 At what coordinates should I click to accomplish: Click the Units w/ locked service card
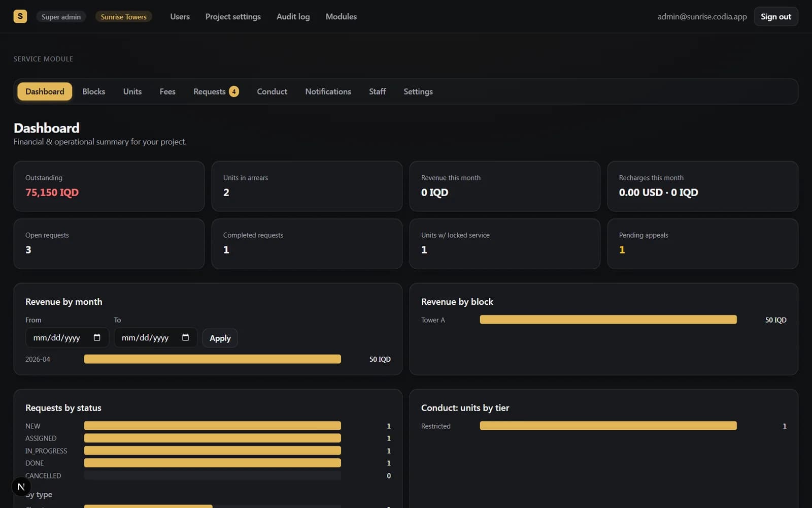(x=505, y=244)
